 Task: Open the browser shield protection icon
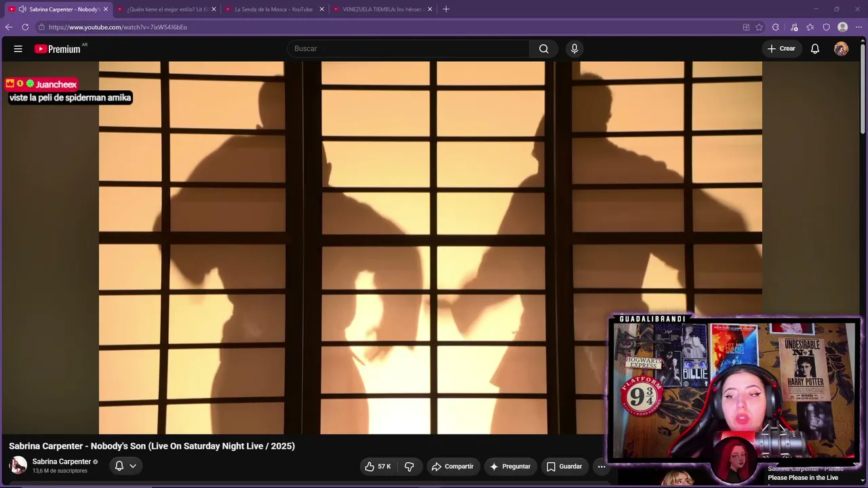point(826,27)
